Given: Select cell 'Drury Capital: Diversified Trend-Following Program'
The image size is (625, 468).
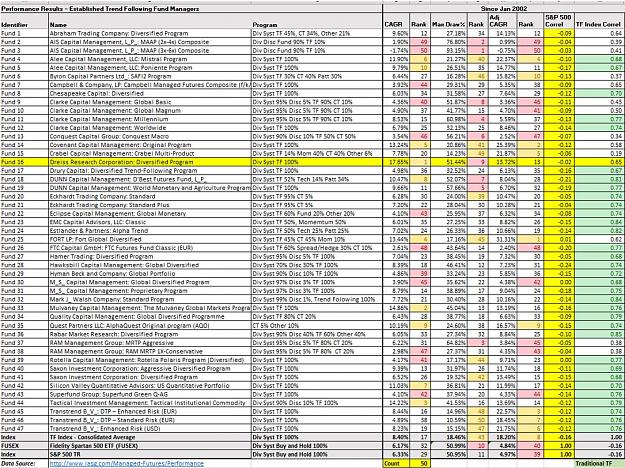Looking at the screenshot, I should pos(150,171).
